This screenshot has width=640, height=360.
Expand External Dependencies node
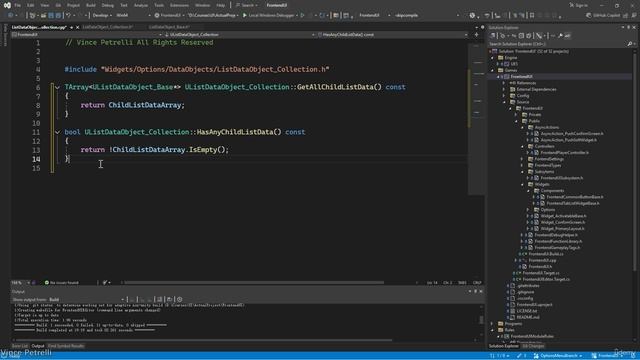(x=504, y=89)
